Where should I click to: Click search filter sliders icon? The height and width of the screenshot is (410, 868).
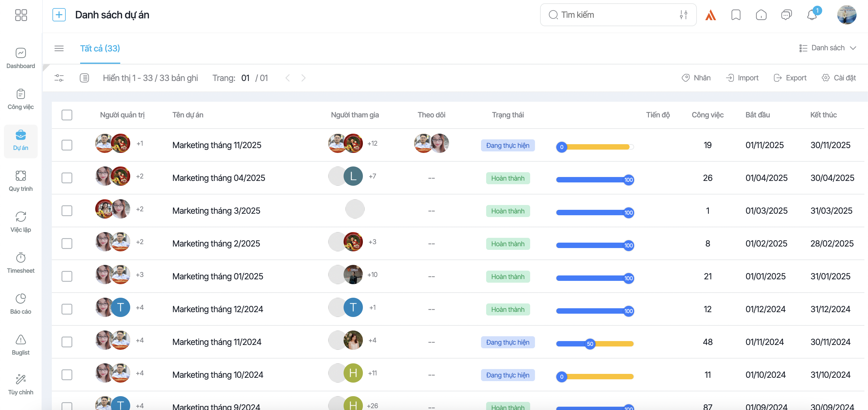[x=683, y=15]
